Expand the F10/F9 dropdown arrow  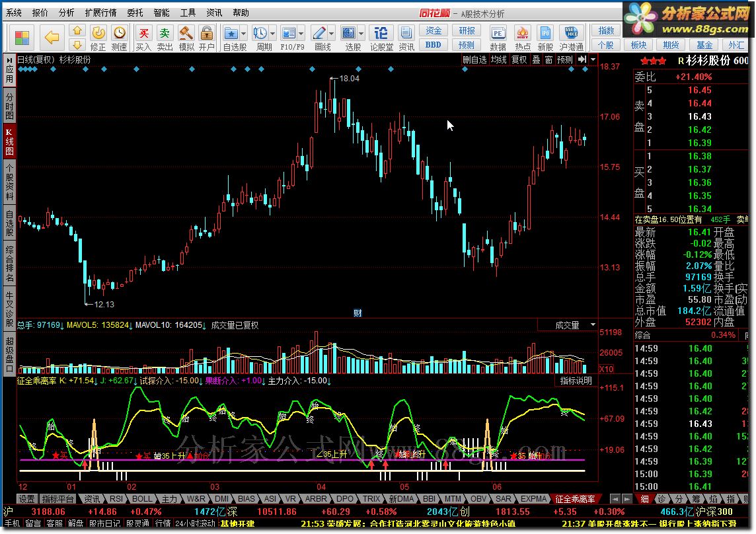click(x=301, y=33)
